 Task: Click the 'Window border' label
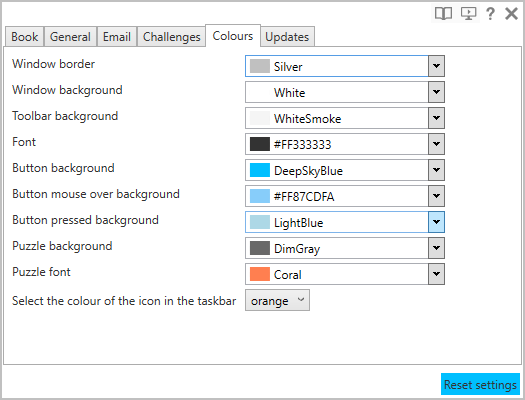(x=54, y=64)
